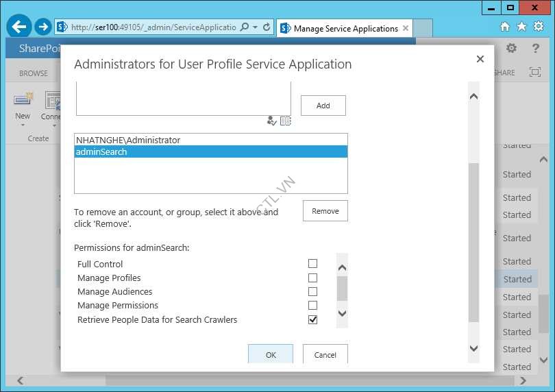Click background page scroll up arrow
Viewport: 555px width, 392px height.
pyautogui.click(x=543, y=160)
